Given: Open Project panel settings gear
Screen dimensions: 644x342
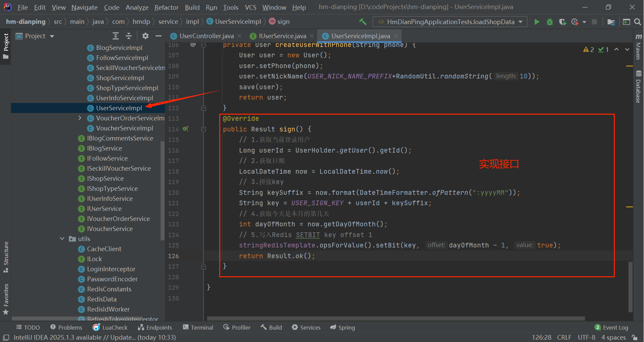Looking at the screenshot, I should click(x=145, y=36).
